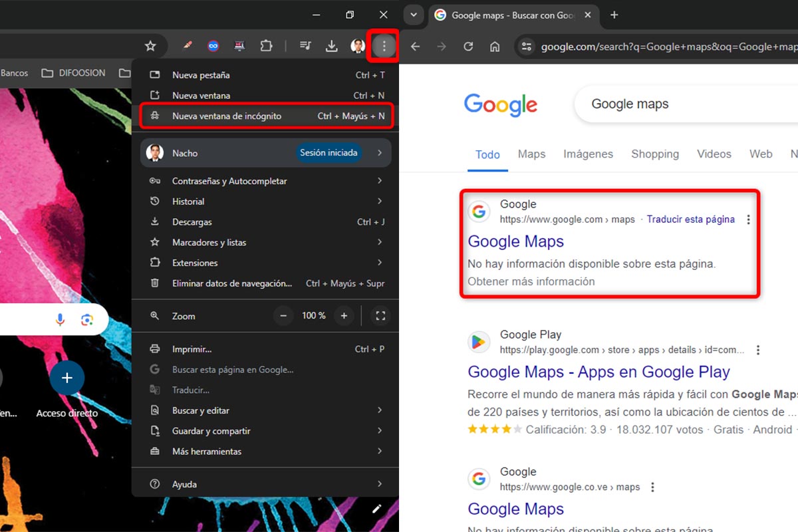Open more options for google.co.ve maps result
The width and height of the screenshot is (798, 532).
click(x=652, y=487)
